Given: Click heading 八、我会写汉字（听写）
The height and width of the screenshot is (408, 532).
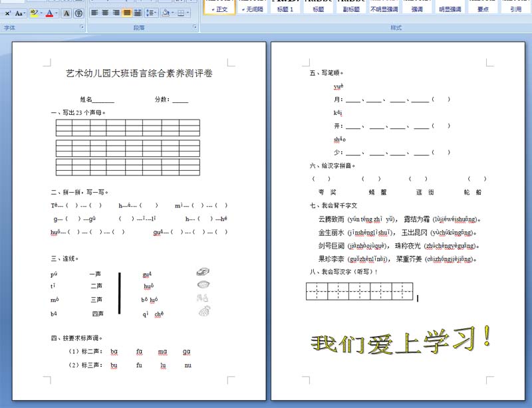Looking at the screenshot, I should 343,272.
